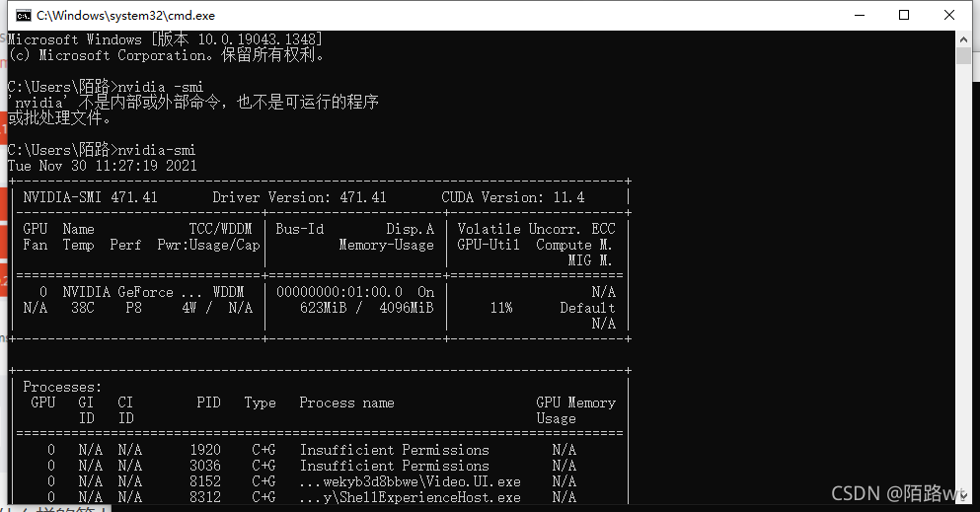Click the 'TCC/WDDM' column header
The width and height of the screenshot is (980, 512).
(221, 229)
